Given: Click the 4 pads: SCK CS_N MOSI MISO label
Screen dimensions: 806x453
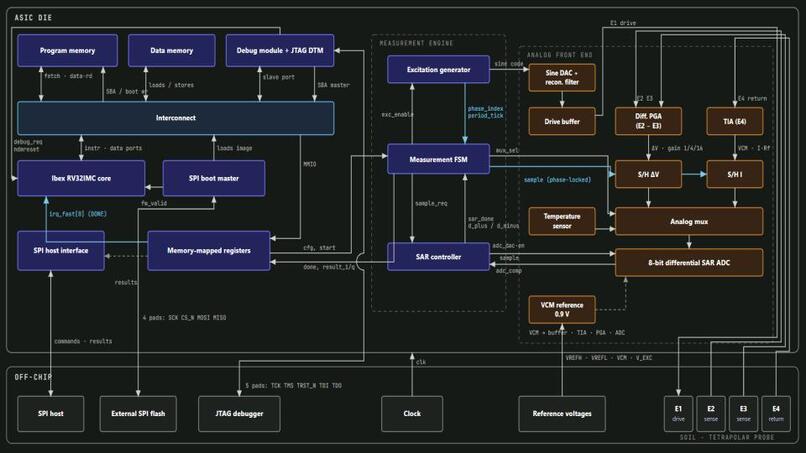Looking at the screenshot, I should (184, 318).
